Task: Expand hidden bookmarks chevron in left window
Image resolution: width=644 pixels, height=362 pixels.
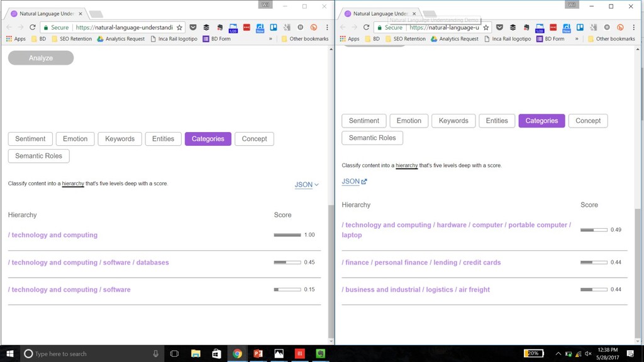Action: click(x=270, y=39)
